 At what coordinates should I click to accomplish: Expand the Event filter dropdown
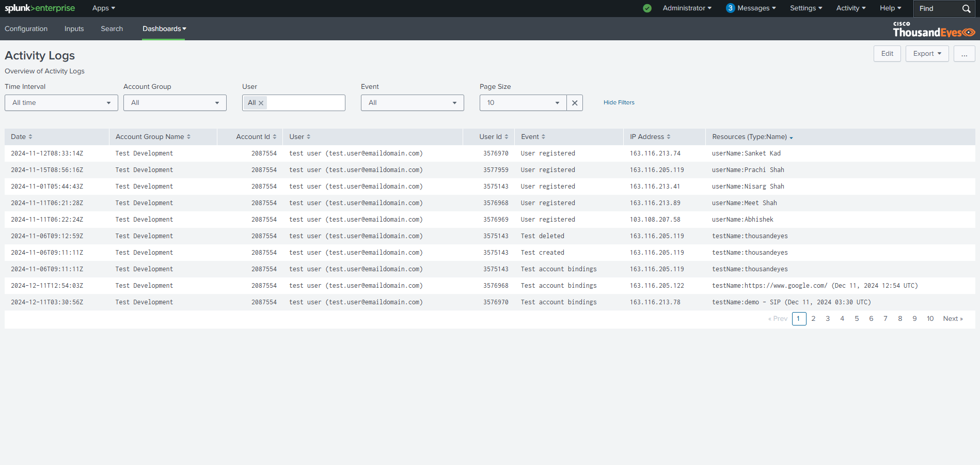point(413,103)
